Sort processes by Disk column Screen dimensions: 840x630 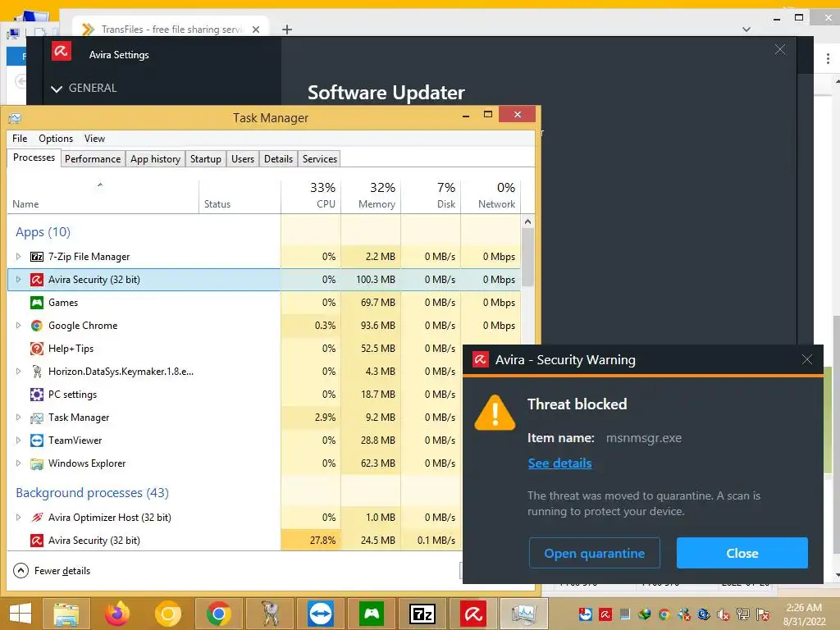(x=431, y=195)
